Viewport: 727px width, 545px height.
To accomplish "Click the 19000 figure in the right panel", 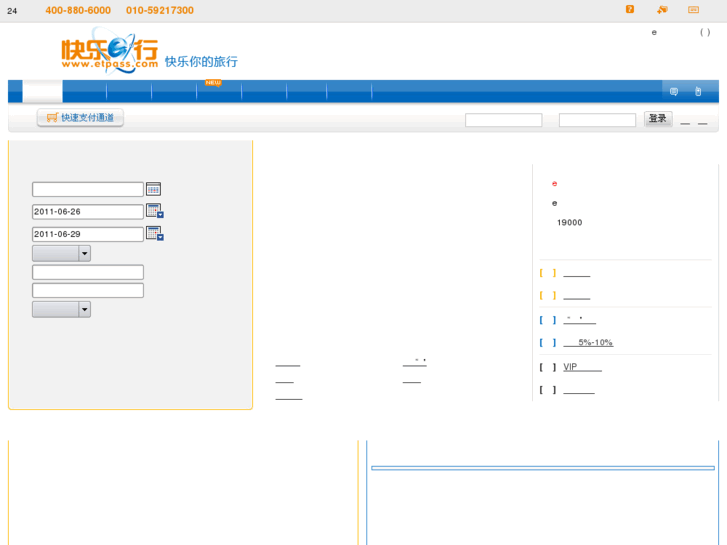I will (569, 223).
